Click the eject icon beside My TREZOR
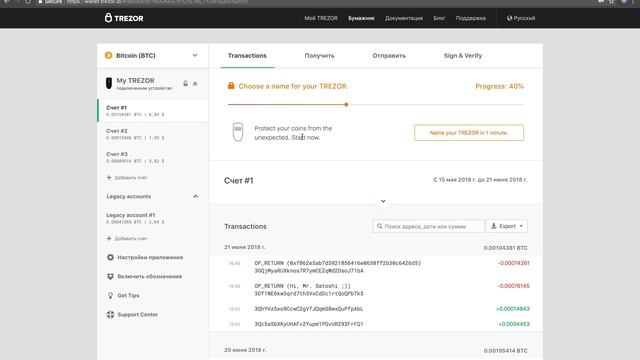 (x=195, y=84)
